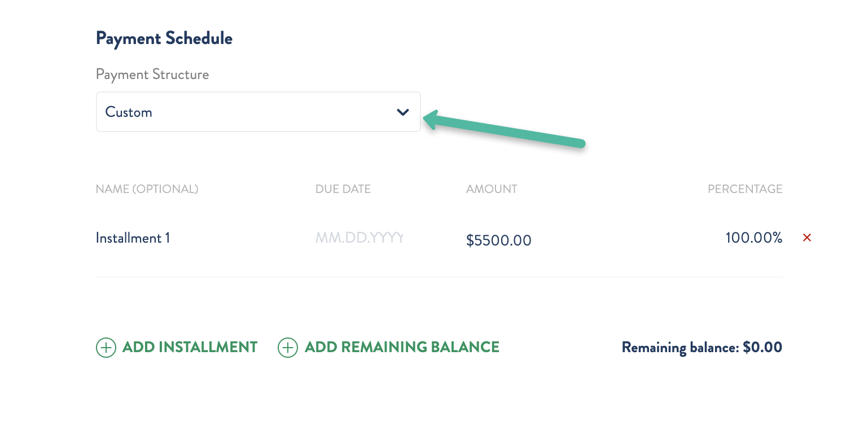Viewport: 868px width, 421px height.
Task: Edit the Installment 1 name field
Action: (133, 238)
